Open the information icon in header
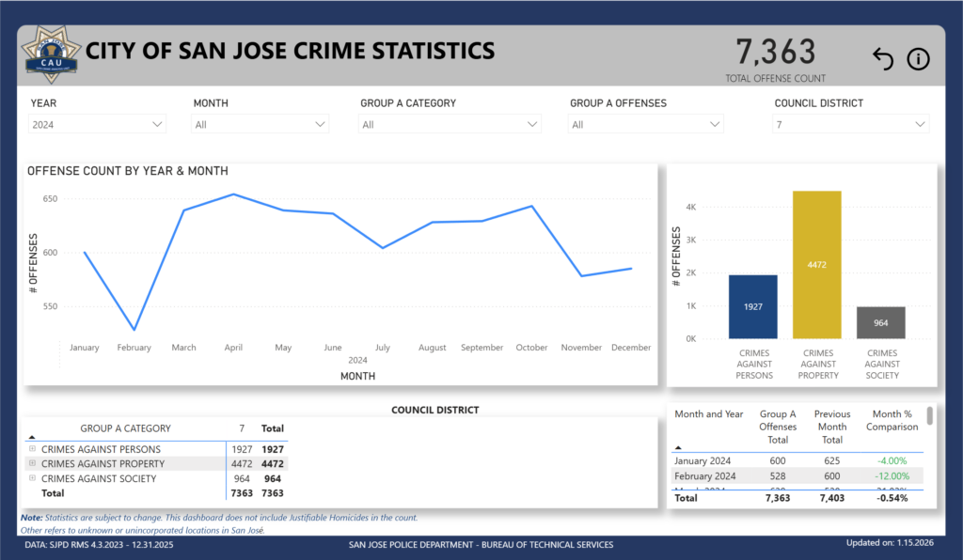Viewport: 963px width, 560px height. click(x=918, y=59)
